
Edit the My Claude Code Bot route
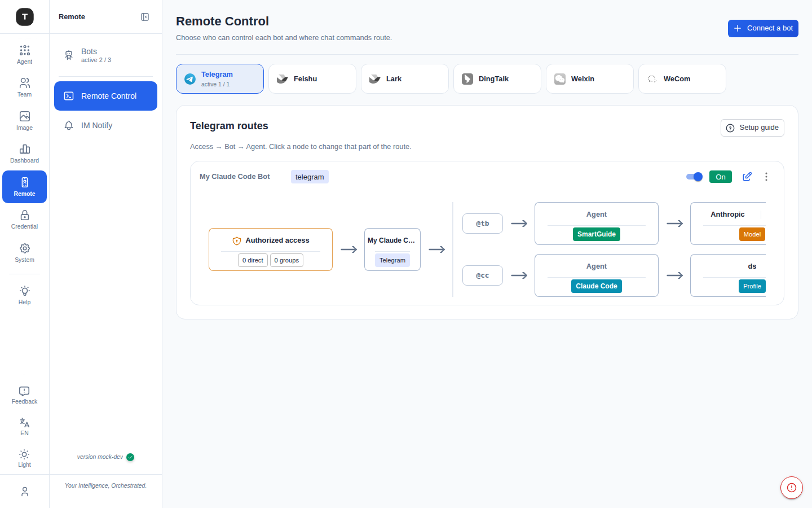[747, 177]
